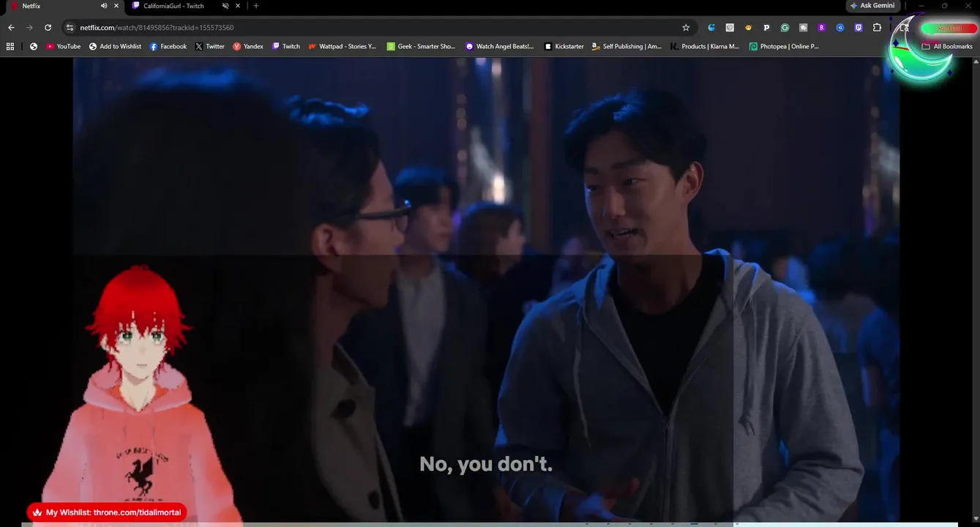
Task: Click the gray eye extension icon
Action: coord(730,28)
